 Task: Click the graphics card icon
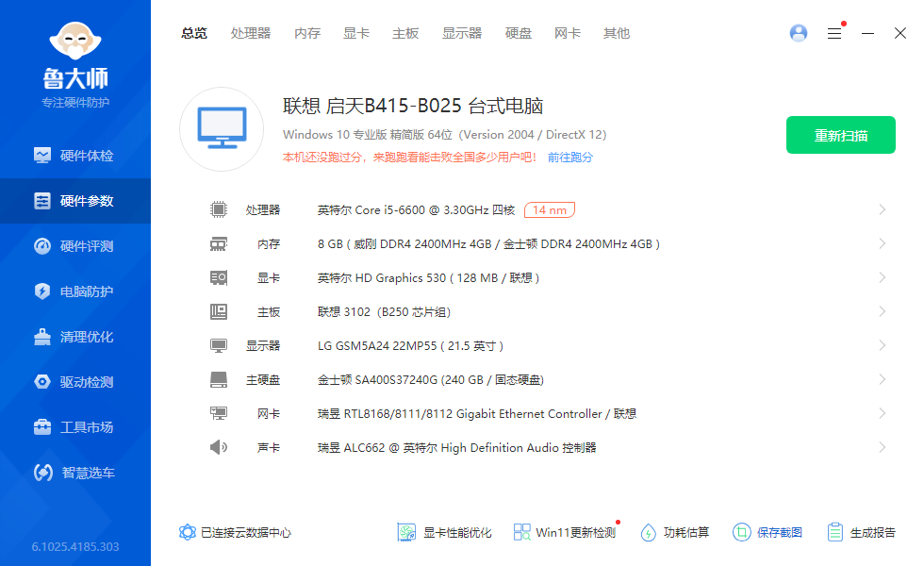click(x=219, y=277)
